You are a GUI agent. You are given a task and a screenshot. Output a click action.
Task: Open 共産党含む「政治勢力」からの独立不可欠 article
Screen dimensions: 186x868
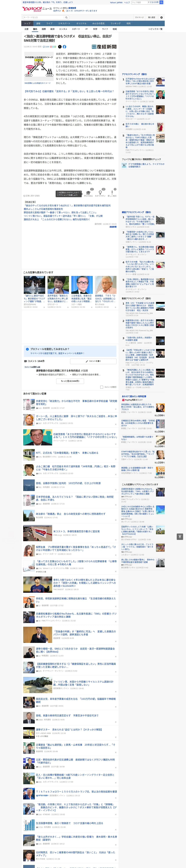(x=77, y=403)
